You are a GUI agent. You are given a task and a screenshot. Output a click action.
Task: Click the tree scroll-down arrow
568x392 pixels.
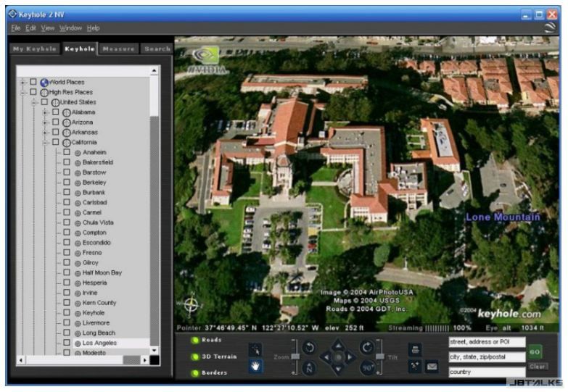click(x=155, y=351)
